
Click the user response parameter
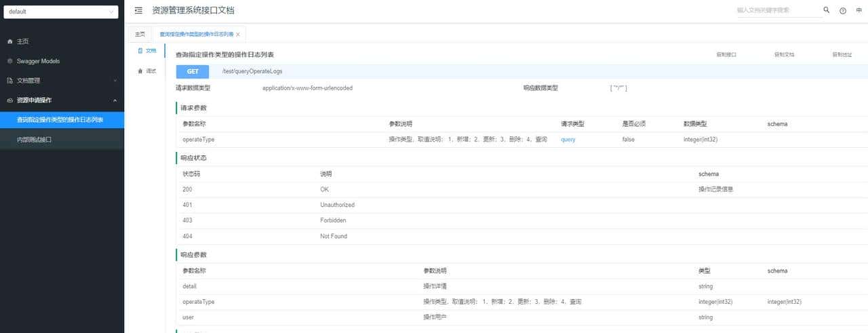189,317
